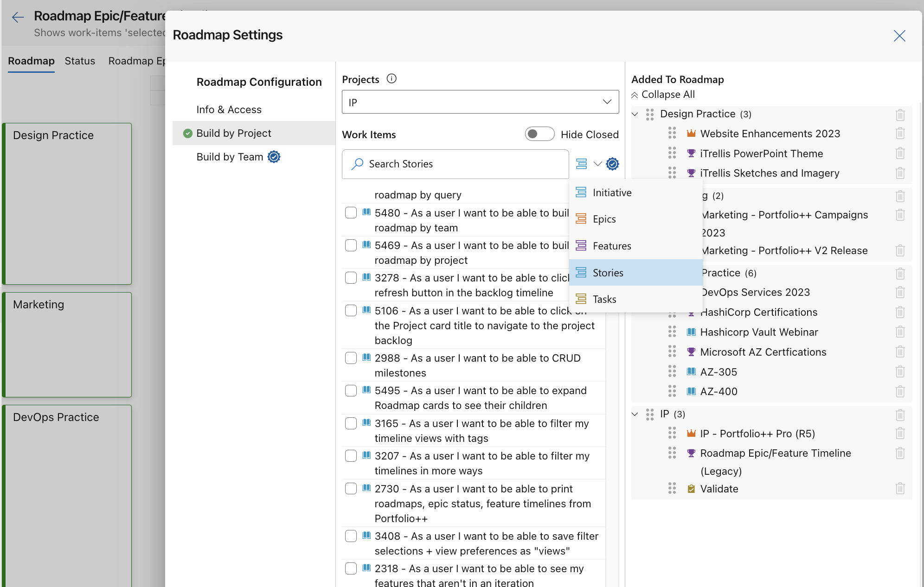Select checkbox for story 2988 CRUD milestones

[351, 358]
